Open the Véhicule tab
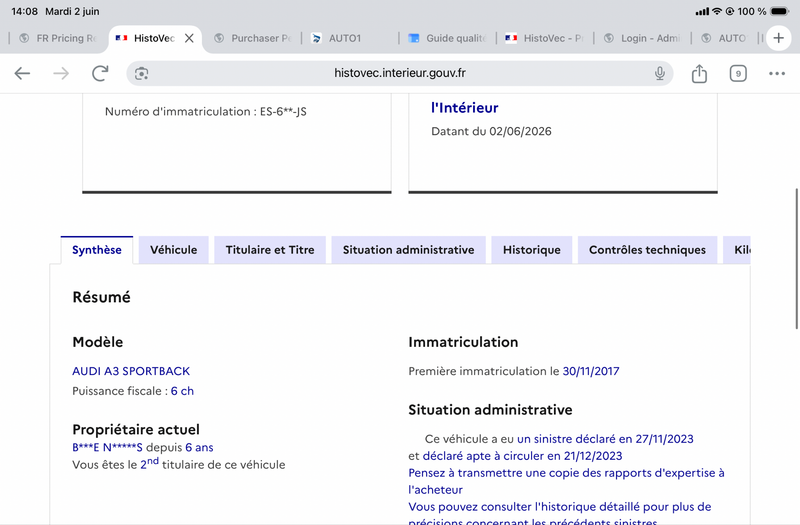Viewport: 800px width, 525px height. (x=173, y=250)
